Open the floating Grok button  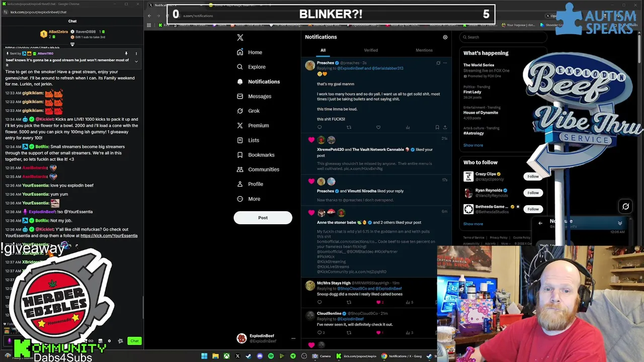625,206
